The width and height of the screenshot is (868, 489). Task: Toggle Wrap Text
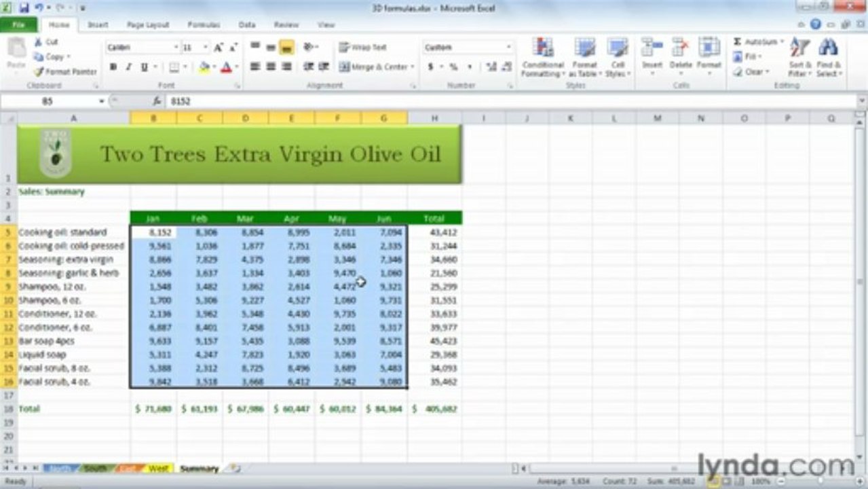[364, 48]
